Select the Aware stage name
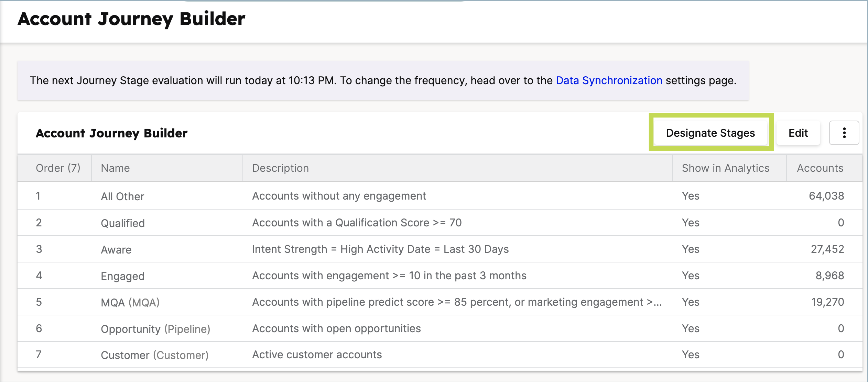 (116, 250)
